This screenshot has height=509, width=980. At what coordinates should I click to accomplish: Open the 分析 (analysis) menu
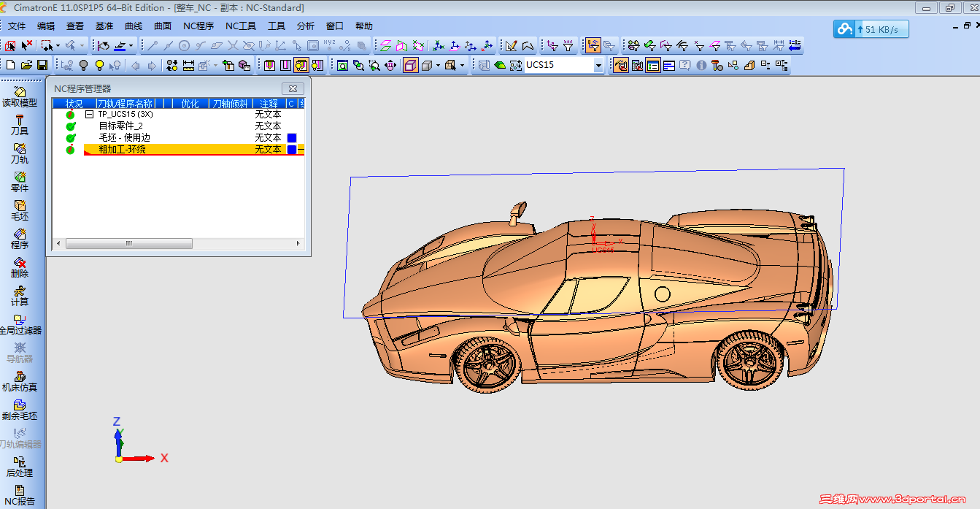click(306, 26)
